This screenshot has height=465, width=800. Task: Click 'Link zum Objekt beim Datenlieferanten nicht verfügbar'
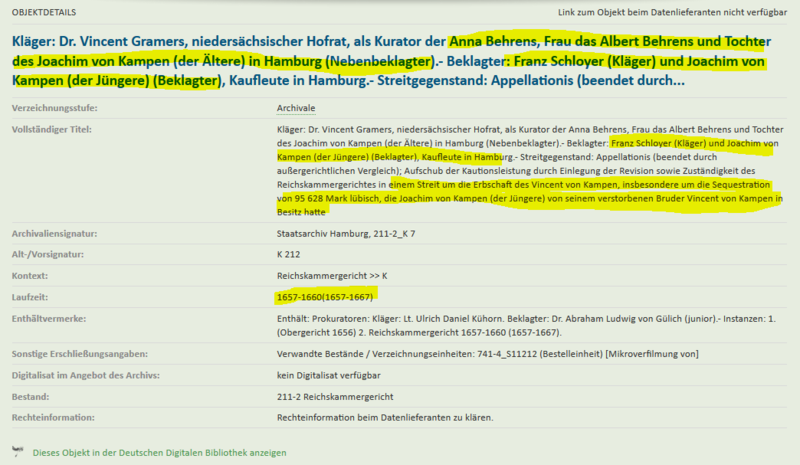pyautogui.click(x=672, y=14)
